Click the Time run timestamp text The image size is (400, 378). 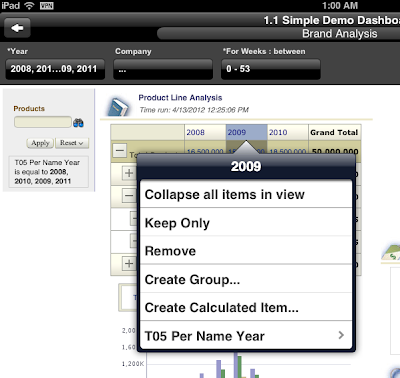point(194,110)
